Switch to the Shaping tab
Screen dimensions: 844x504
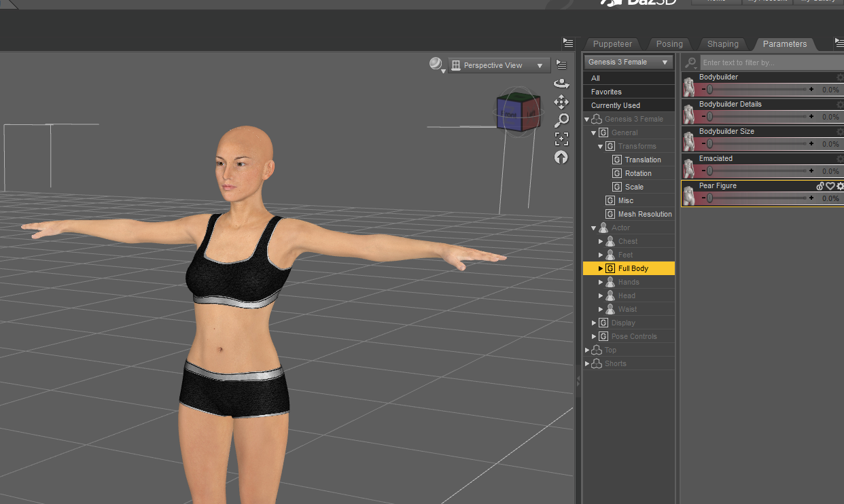point(723,44)
